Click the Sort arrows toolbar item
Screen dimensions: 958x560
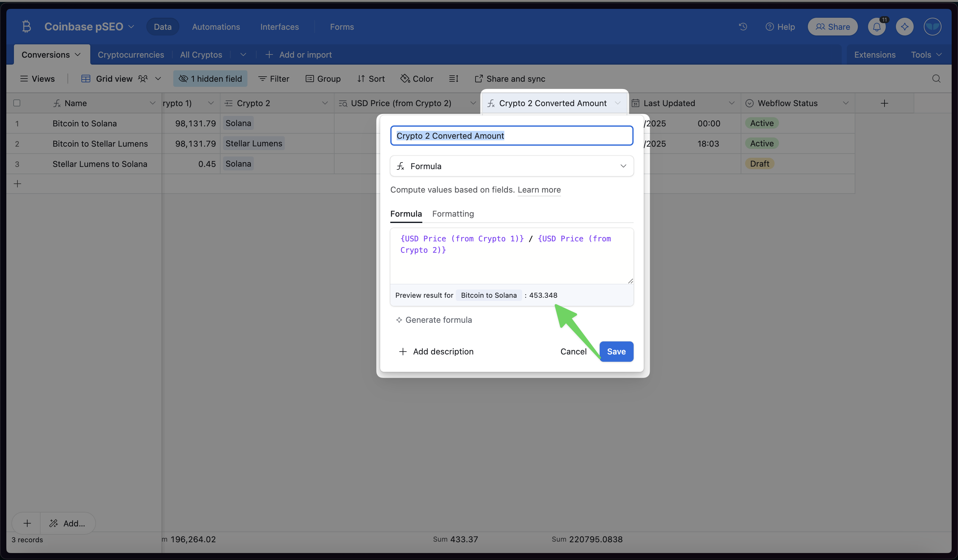(x=371, y=79)
